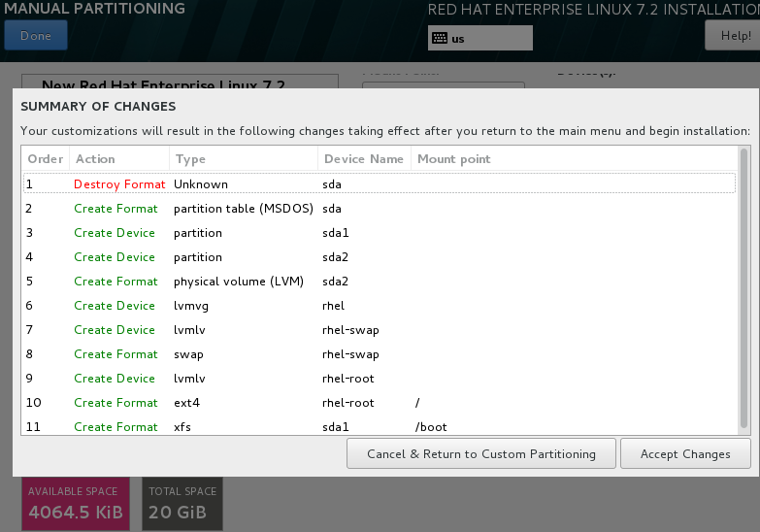Viewport: 760px width, 532px height.
Task: Select the swap format row
Action: click(380, 354)
